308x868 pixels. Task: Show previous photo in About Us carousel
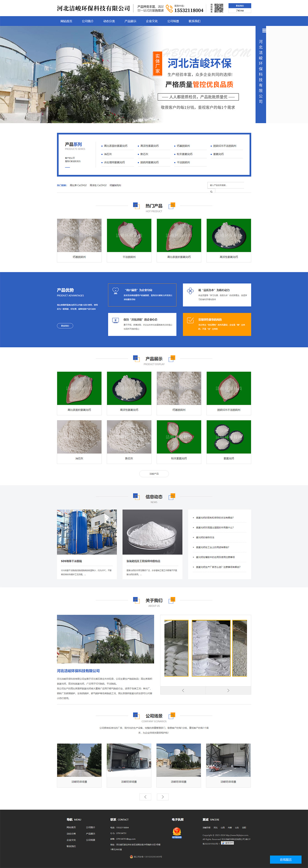pos(183,690)
